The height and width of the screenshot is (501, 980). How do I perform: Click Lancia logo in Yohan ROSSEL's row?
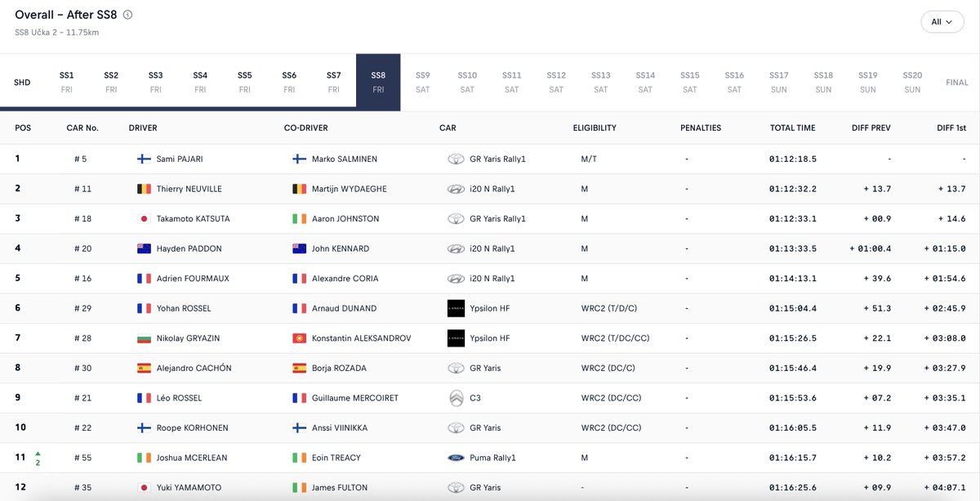click(456, 308)
